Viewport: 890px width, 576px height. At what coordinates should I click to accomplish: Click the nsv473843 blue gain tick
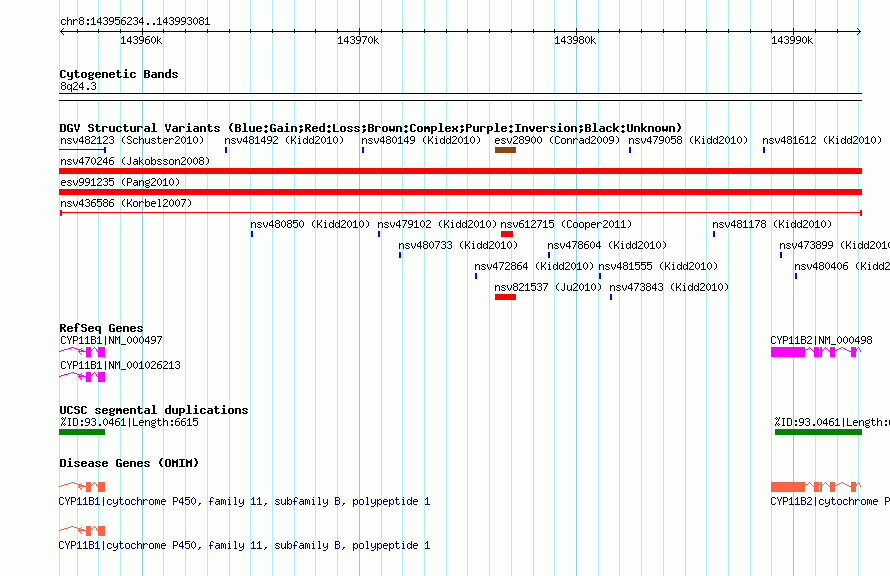[x=611, y=297]
